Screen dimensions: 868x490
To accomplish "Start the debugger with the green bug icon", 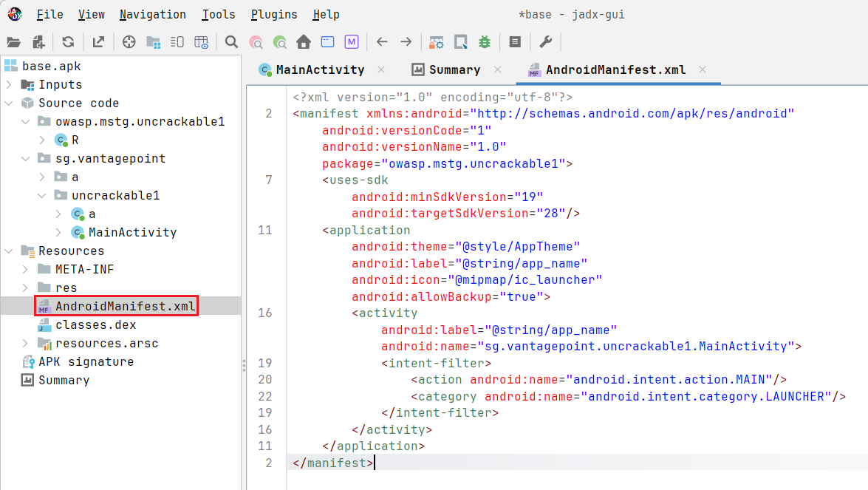I will point(485,42).
